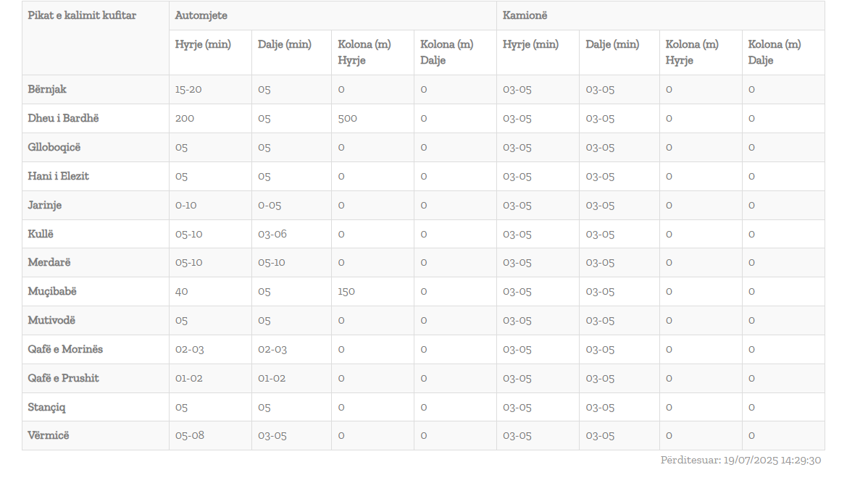Select the Hani i Elezit row name
The height and width of the screenshot is (483, 868).
(x=59, y=176)
